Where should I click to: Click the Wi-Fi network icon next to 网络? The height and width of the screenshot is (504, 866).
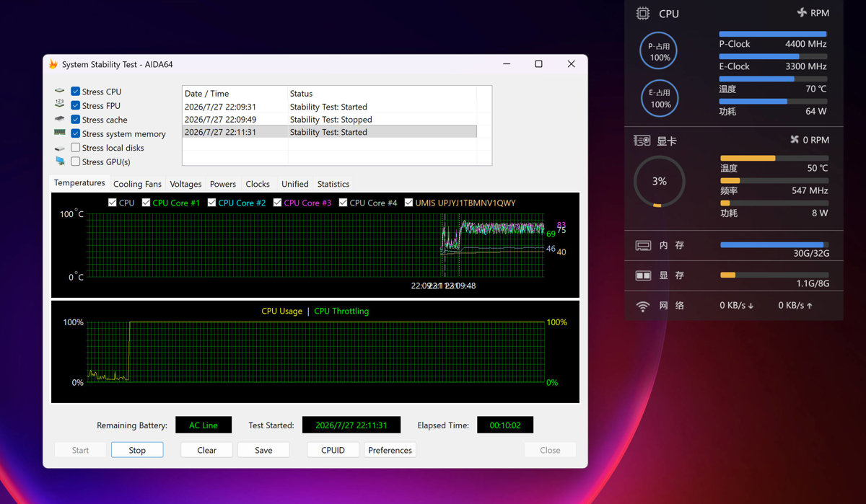click(x=642, y=306)
